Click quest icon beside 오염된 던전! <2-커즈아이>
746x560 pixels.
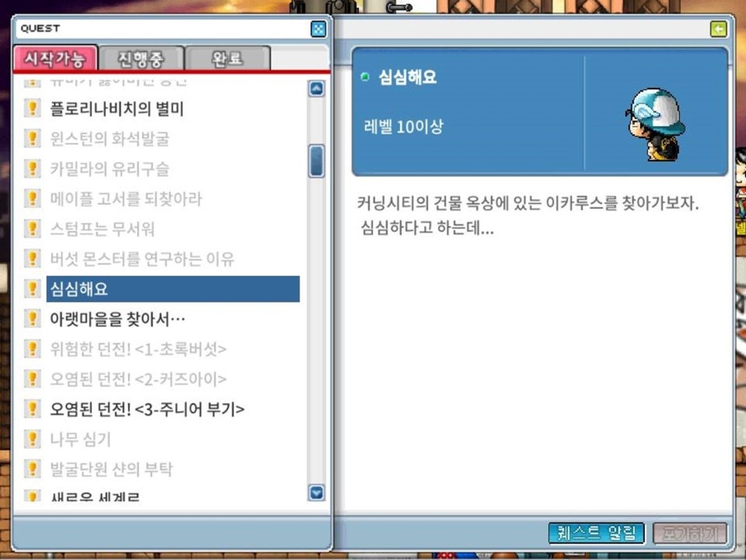32,378
